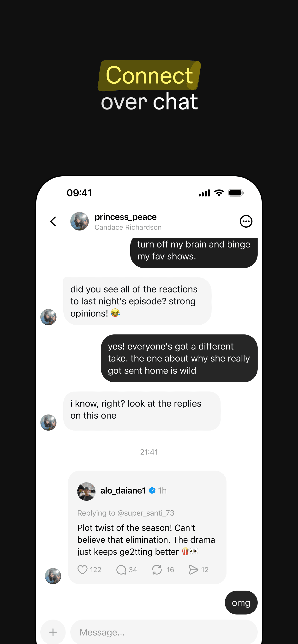The width and height of the screenshot is (298, 644).
Task: Open princess_peace's profile from the chat header
Action: [125, 217]
